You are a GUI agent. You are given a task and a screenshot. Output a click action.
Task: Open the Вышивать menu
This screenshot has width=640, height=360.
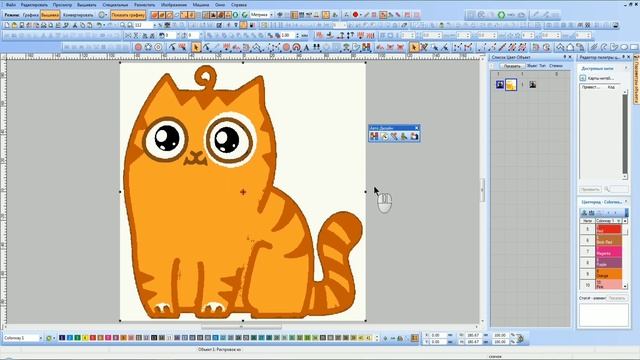(87, 5)
